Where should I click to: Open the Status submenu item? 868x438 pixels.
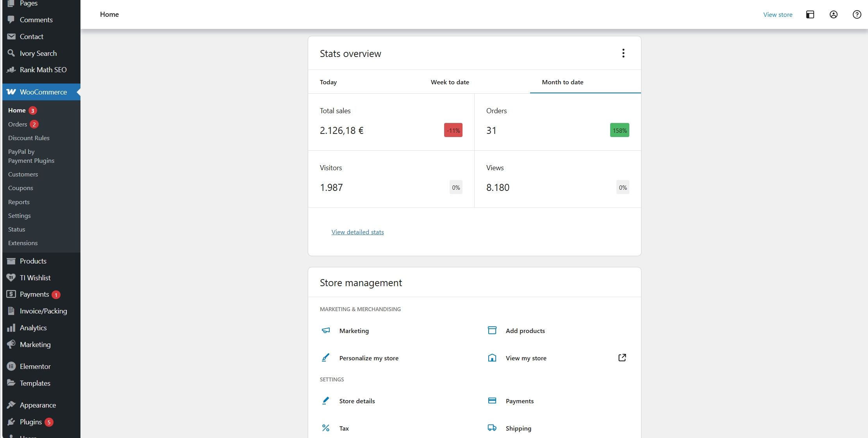[17, 229]
